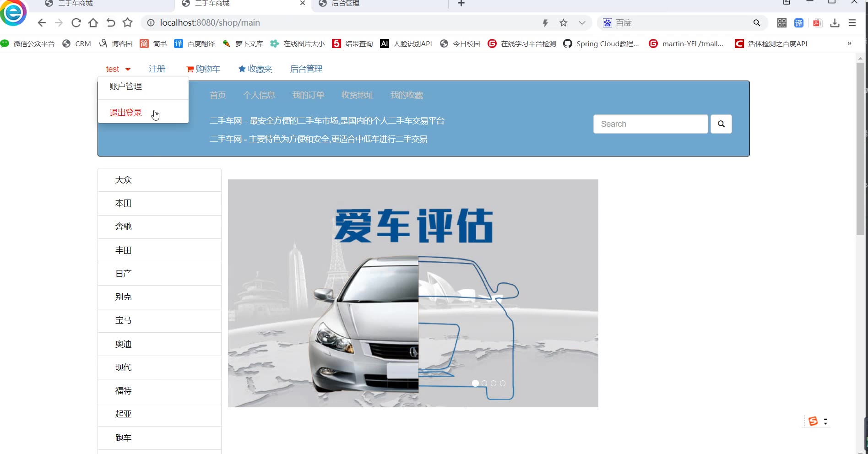Expand the address bar history chevron

tap(582, 23)
